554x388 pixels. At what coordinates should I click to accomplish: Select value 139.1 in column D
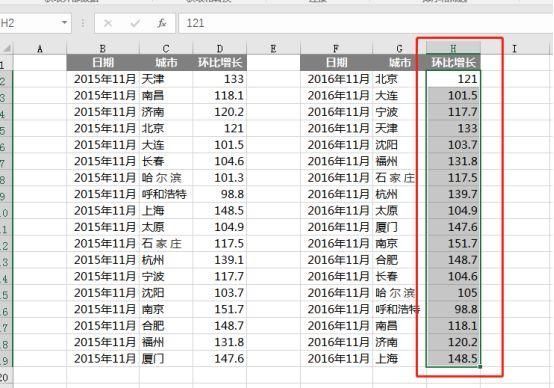pyautogui.click(x=220, y=260)
